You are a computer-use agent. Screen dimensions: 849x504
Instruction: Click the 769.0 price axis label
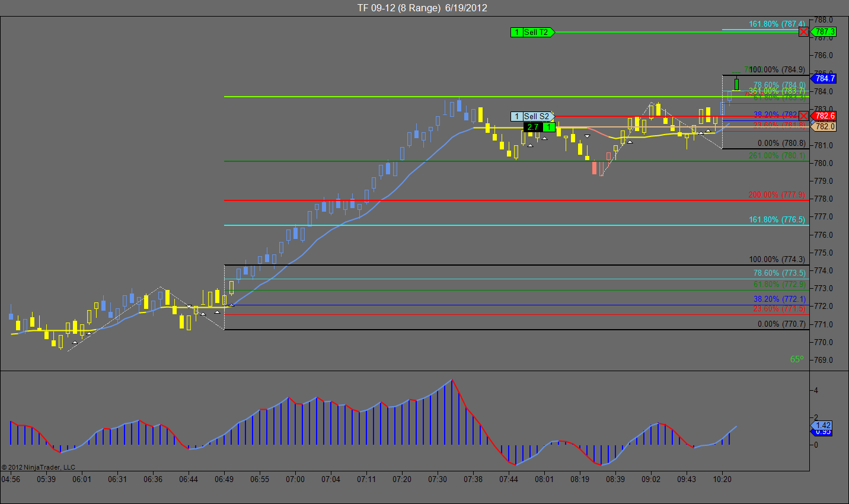[824, 360]
